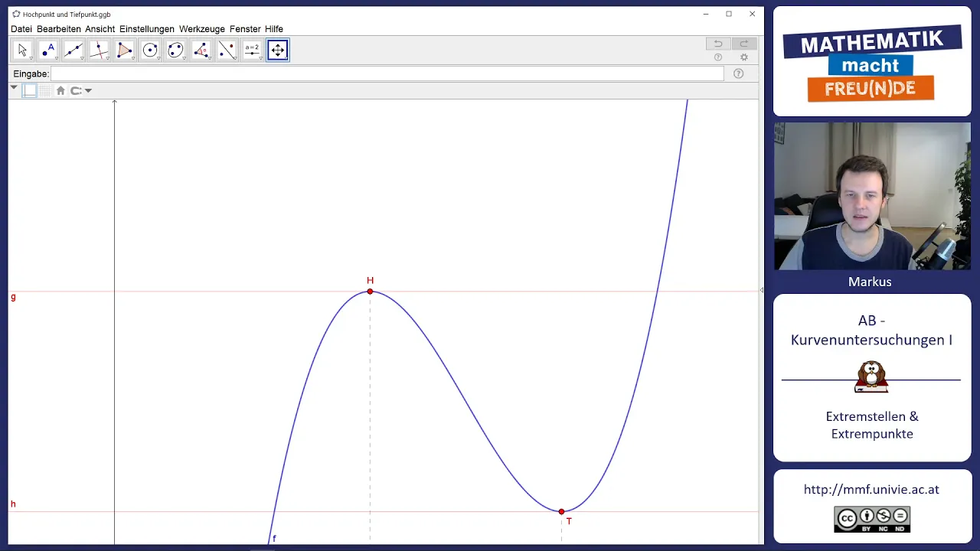The width and height of the screenshot is (980, 551).
Task: Select the Move Graphics View tool
Action: pos(278,51)
